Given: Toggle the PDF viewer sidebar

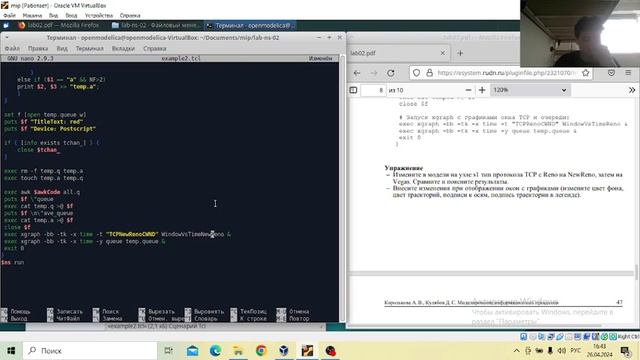Looking at the screenshot, I should (x=353, y=90).
